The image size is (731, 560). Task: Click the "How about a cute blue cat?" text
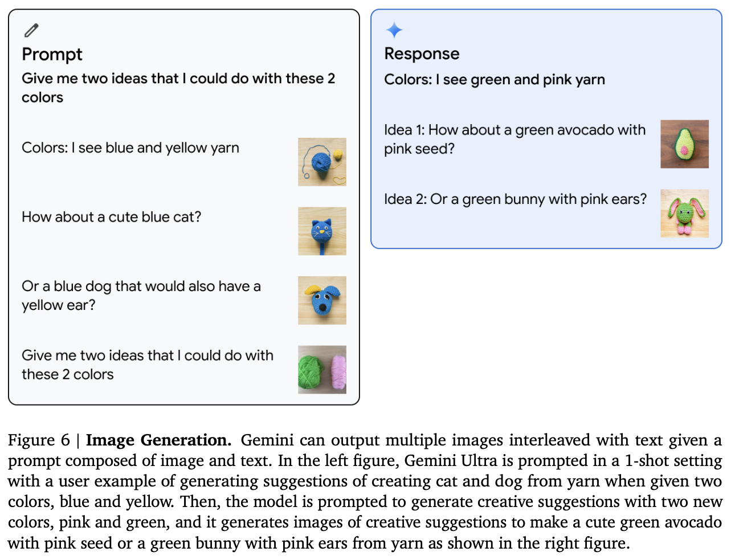tap(111, 217)
